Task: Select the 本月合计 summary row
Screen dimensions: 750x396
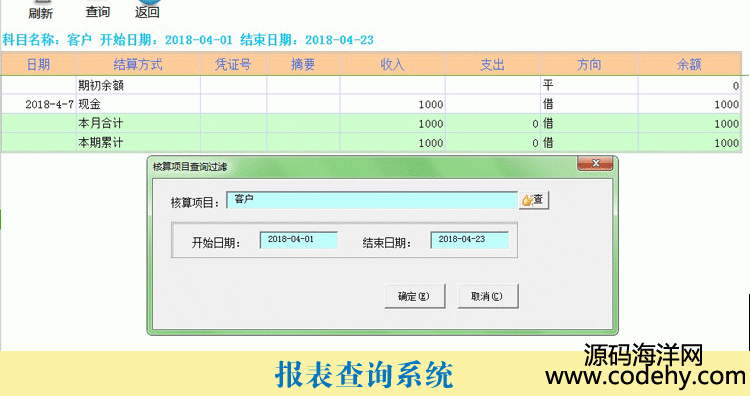Action: tap(371, 123)
